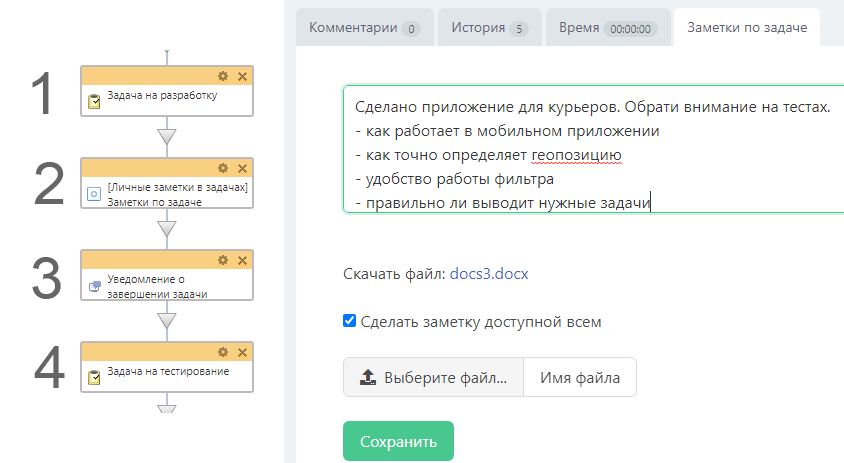Click the "Скачать файл:" label
844x463 pixels.
click(394, 273)
